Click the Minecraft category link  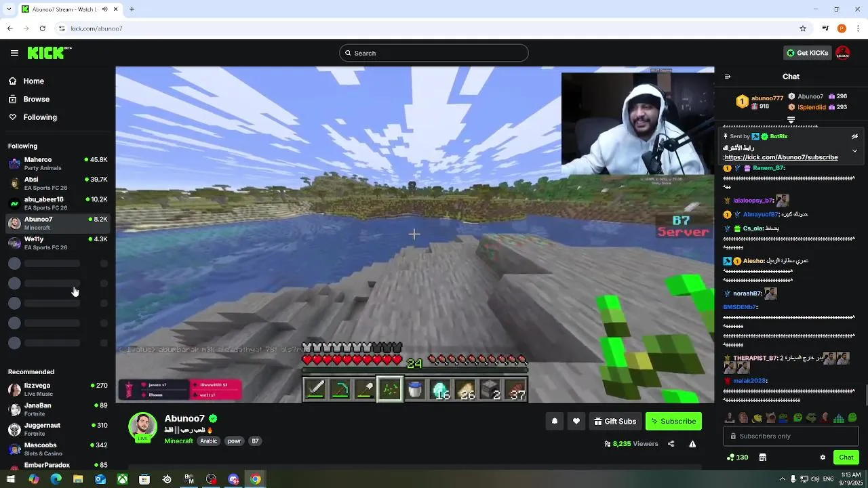point(178,441)
